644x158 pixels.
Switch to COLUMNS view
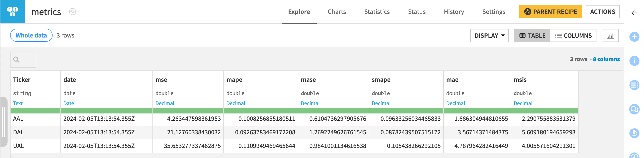coord(573,35)
